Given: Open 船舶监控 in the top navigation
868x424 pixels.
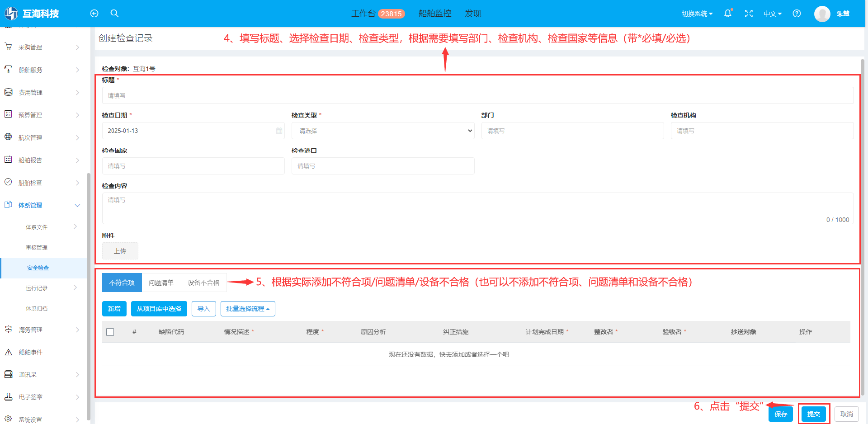Looking at the screenshot, I should pyautogui.click(x=435, y=14).
